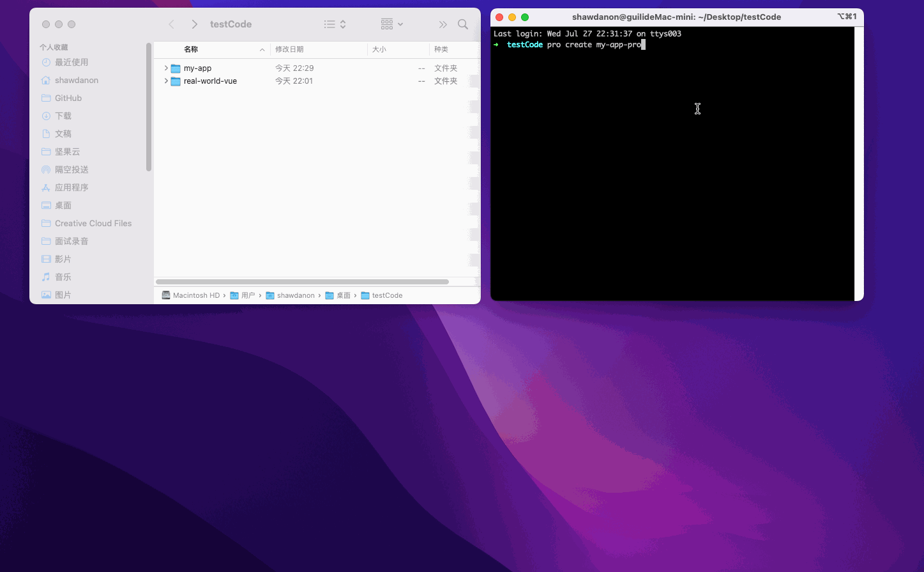The height and width of the screenshot is (572, 924).
Task: Click the Finder horizontal scrollbar
Action: [302, 282]
